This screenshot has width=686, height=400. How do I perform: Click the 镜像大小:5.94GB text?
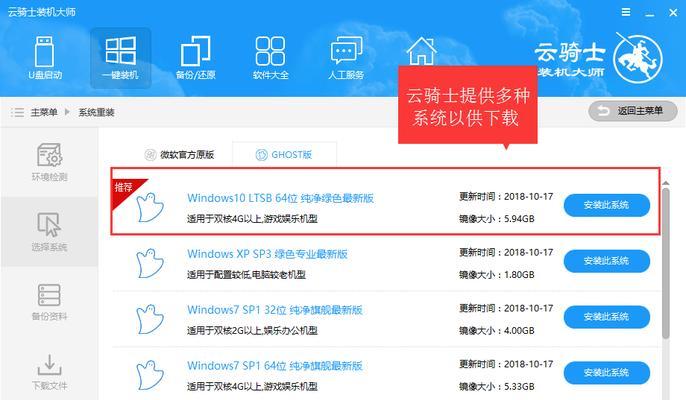point(497,219)
